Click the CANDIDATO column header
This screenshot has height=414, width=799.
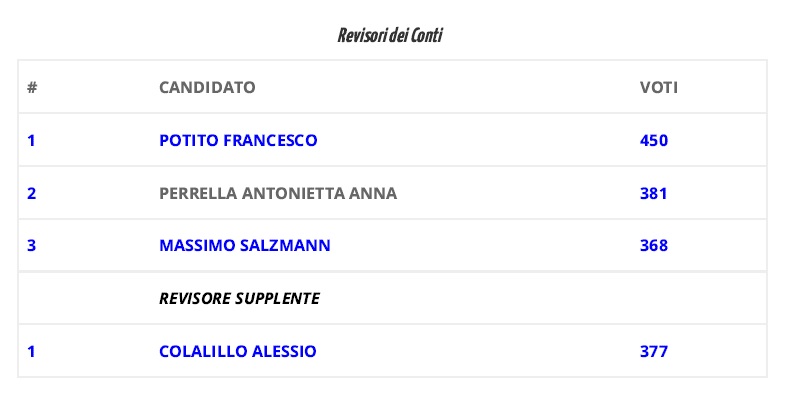click(x=207, y=87)
